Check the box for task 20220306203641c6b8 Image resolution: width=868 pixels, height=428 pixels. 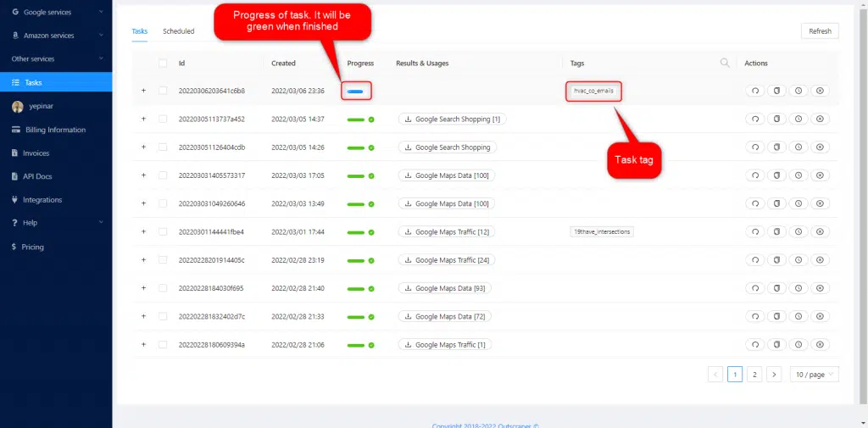coord(163,91)
